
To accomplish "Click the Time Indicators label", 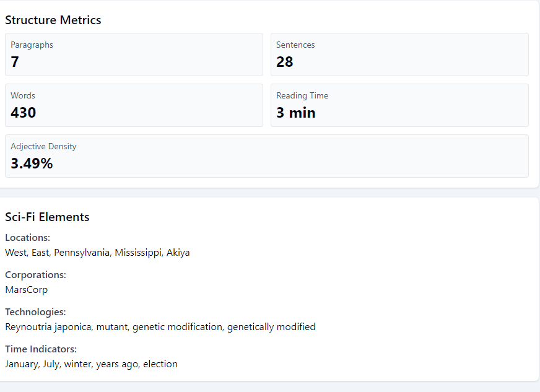I will click(x=41, y=349).
